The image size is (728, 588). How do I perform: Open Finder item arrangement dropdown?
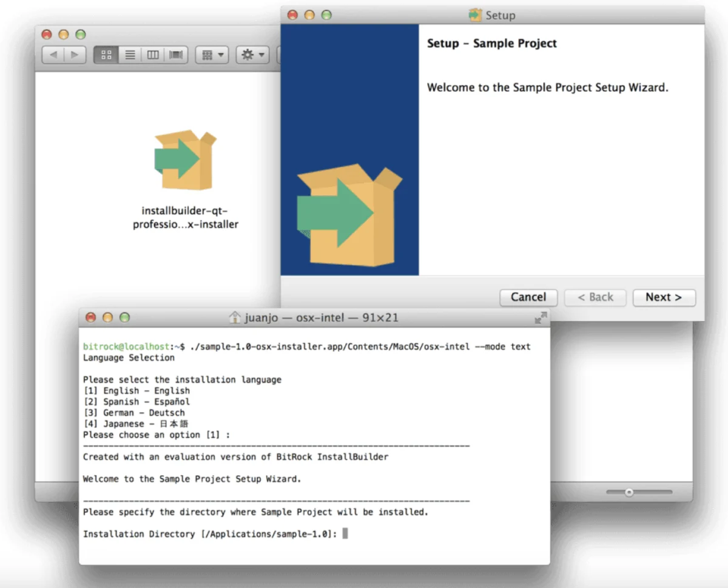pos(211,55)
